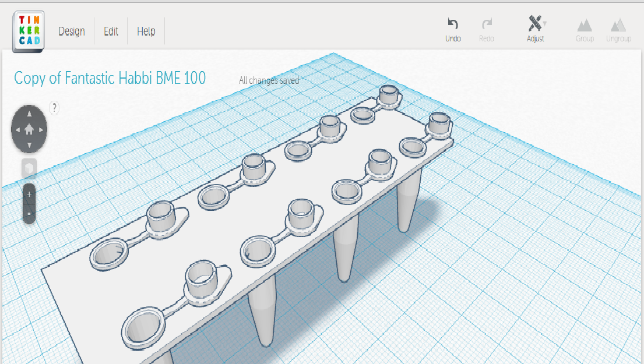The height and width of the screenshot is (364, 644).
Task: Reset camera with the home view icon
Action: click(29, 129)
